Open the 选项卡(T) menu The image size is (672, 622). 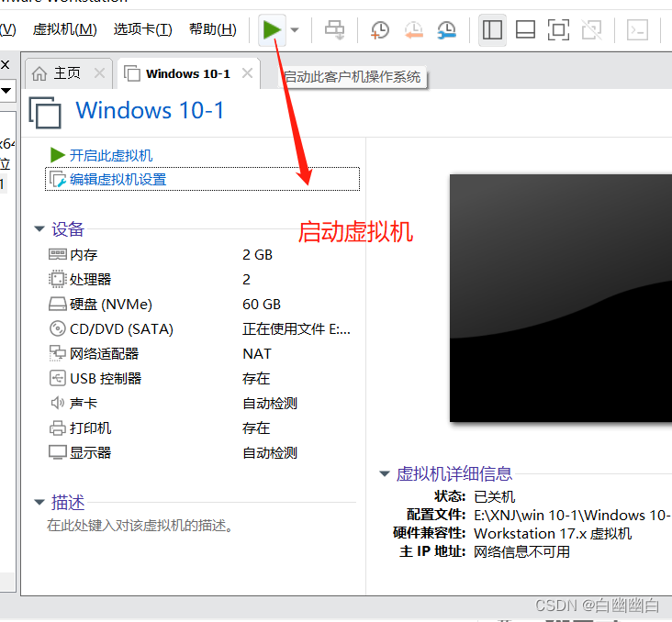click(x=142, y=29)
